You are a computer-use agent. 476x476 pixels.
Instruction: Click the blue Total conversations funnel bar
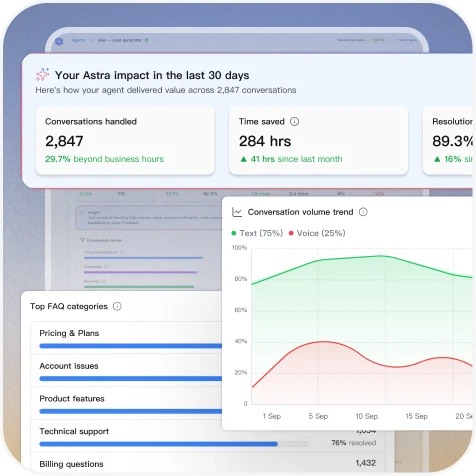click(143, 258)
